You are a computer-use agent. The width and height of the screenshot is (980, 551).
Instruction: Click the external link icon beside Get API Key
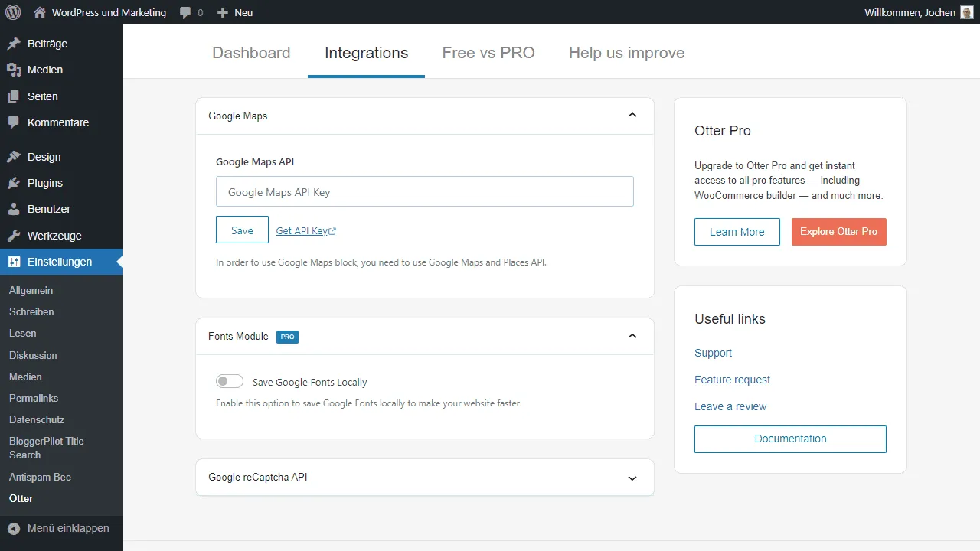click(x=332, y=231)
